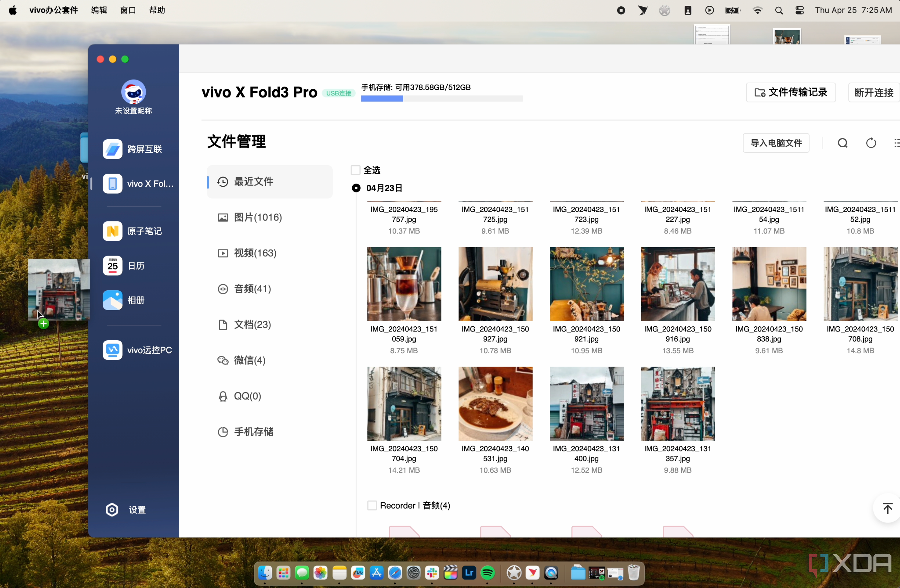The height and width of the screenshot is (588, 900).
Task: Click file name IMG_20240423_151725.jpg
Action: pos(496,214)
